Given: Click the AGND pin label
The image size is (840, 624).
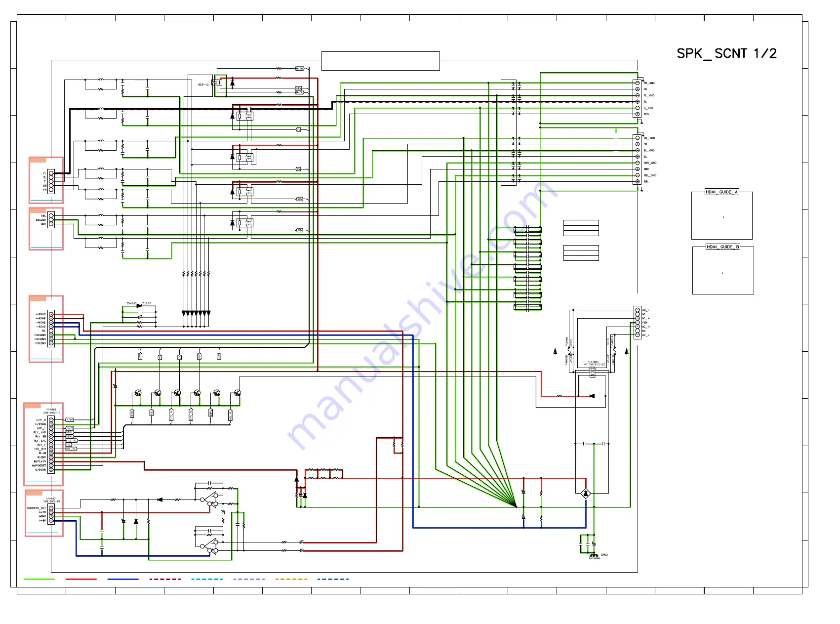Looking at the screenshot, I should coord(42,516).
